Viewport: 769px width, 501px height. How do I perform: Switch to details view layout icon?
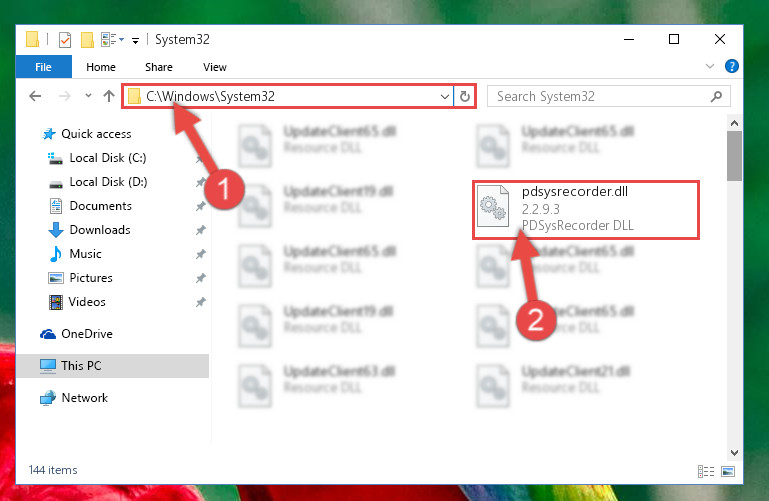(x=706, y=472)
